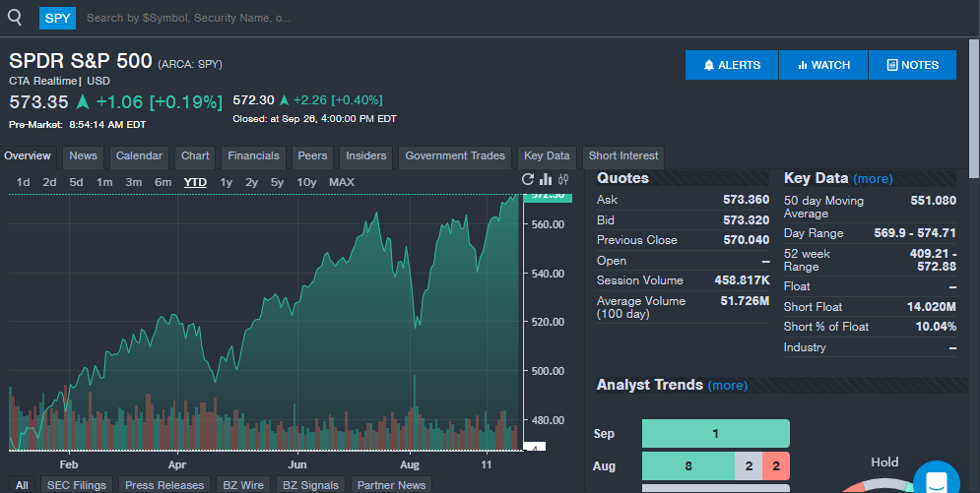Click the Short % of Float 10.04%
The width and height of the screenshot is (980, 493).
(936, 327)
